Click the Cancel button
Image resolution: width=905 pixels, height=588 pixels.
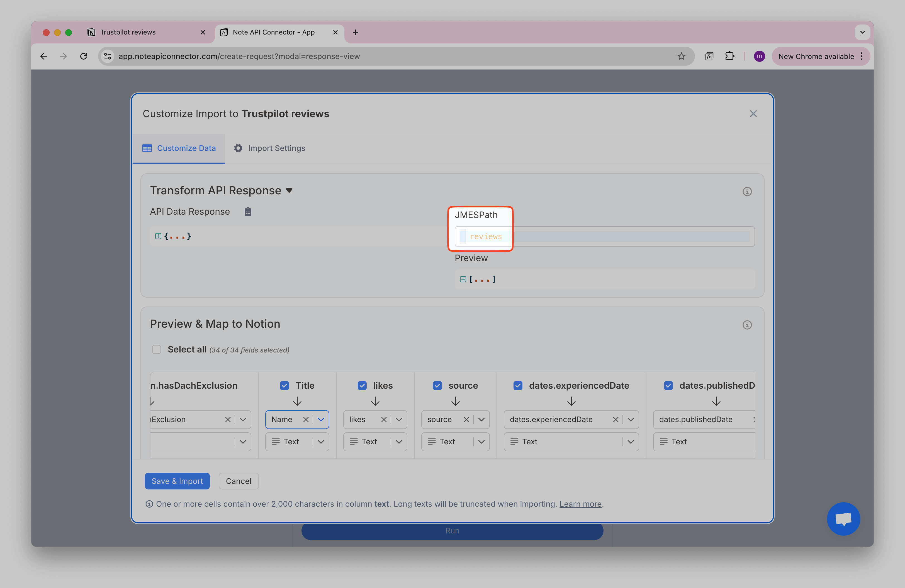(x=239, y=481)
